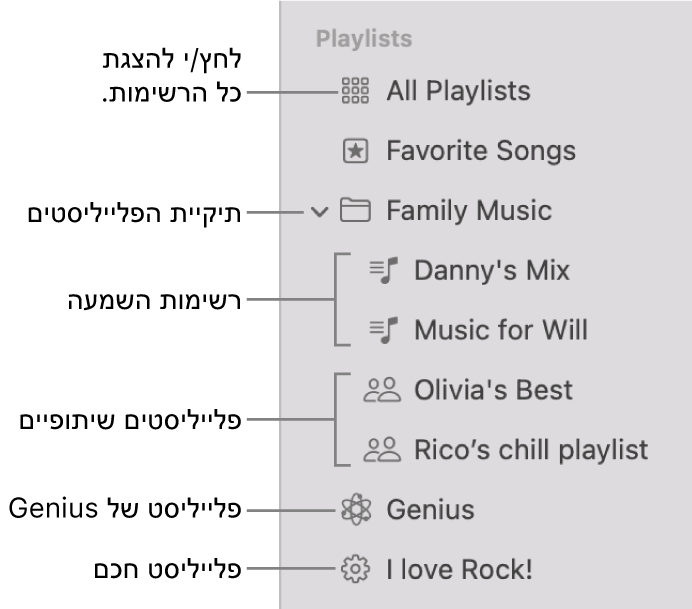Viewport: 692px width, 609px height.
Task: Open the Danny's Mix playlist
Action: (x=491, y=271)
